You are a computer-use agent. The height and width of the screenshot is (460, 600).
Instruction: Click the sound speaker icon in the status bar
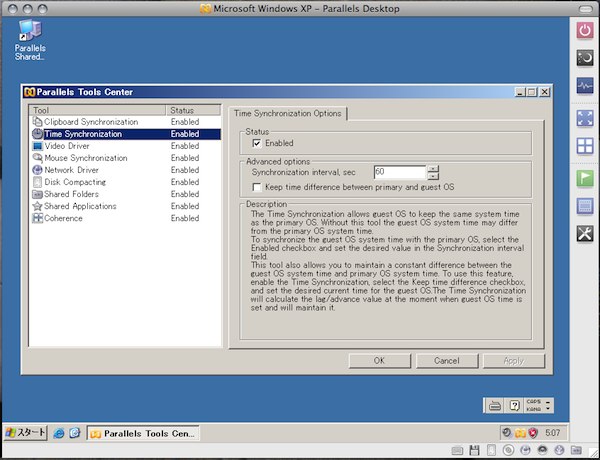point(542,450)
